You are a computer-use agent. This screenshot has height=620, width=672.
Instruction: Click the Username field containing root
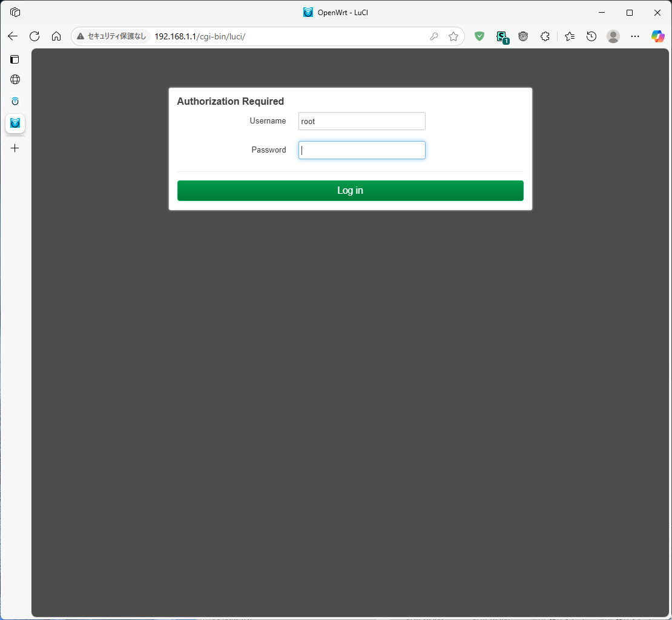point(361,121)
